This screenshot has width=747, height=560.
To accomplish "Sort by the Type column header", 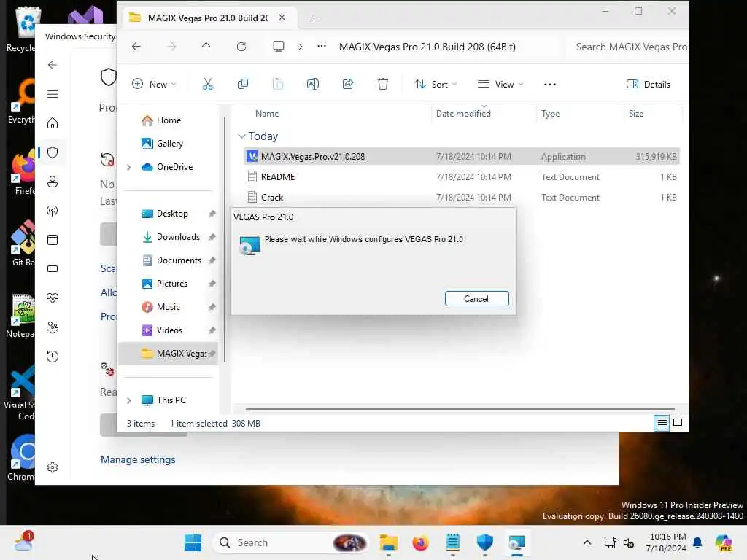I will pos(550,114).
